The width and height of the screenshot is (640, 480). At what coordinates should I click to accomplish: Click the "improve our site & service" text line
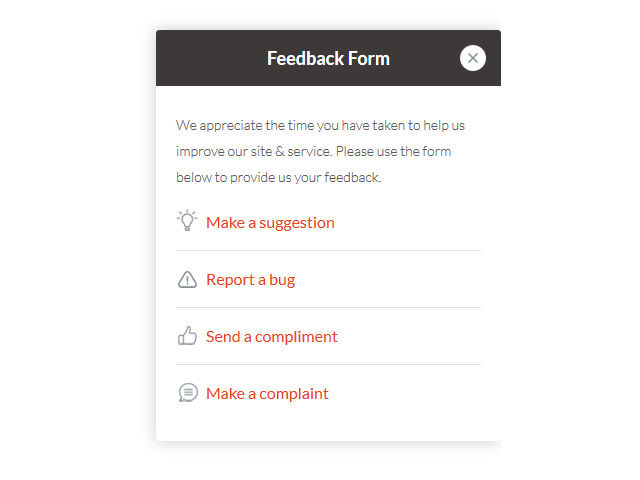coord(313,152)
